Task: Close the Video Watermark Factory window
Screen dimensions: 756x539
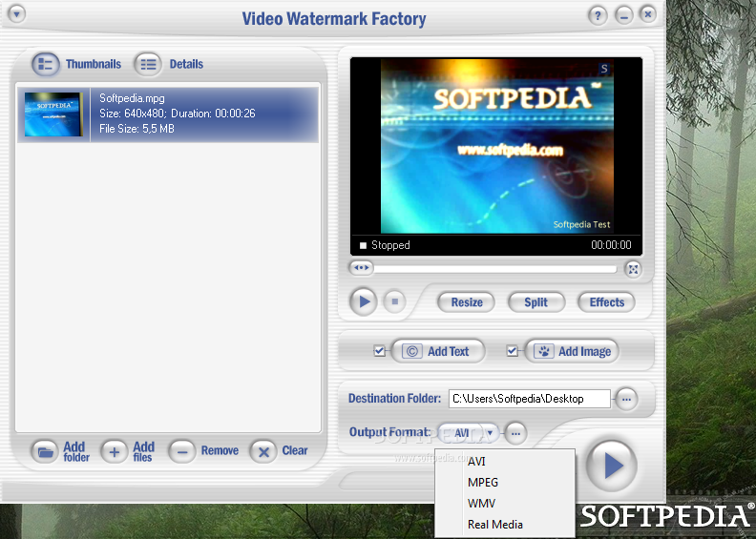Action: click(x=648, y=14)
